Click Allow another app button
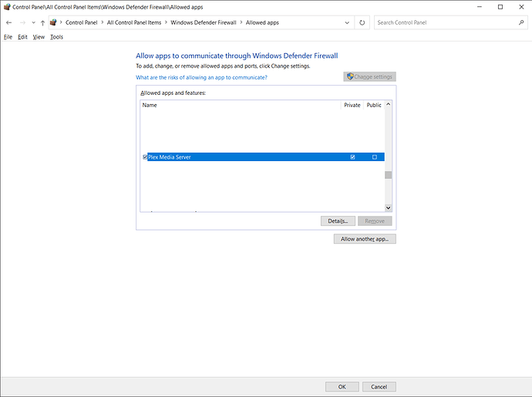The width and height of the screenshot is (532, 397). pos(365,239)
